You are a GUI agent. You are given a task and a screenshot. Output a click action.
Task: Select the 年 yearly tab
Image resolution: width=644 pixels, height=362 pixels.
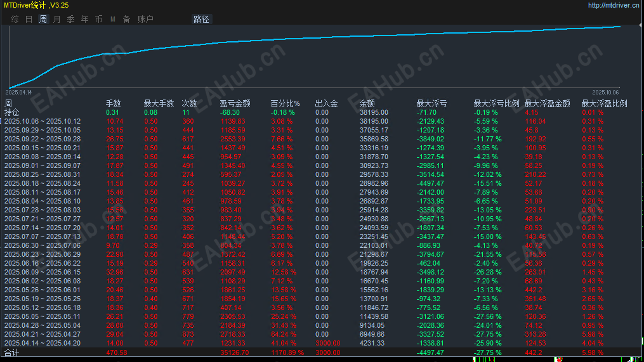(x=84, y=19)
